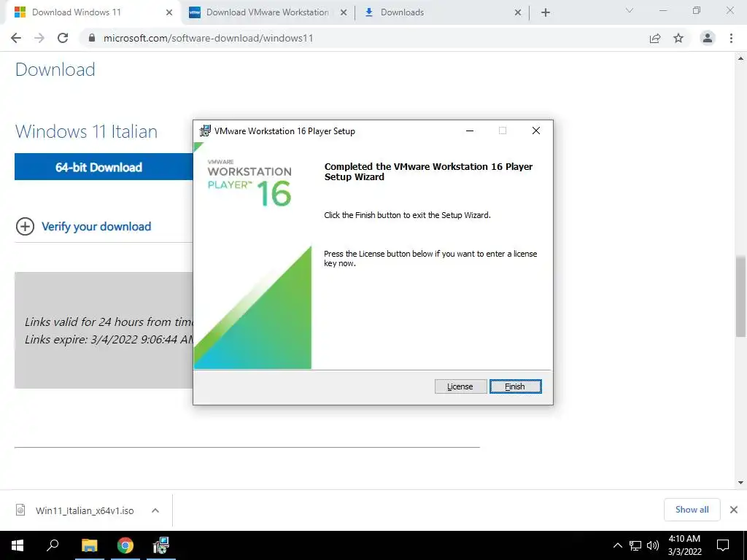Go back to previous page
Screen dimensions: 747x560
[16, 38]
